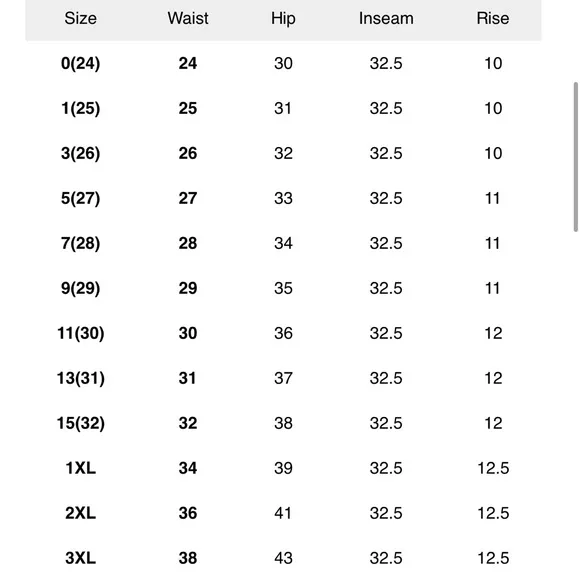Click the vertical scrollbar thumb

(576, 157)
